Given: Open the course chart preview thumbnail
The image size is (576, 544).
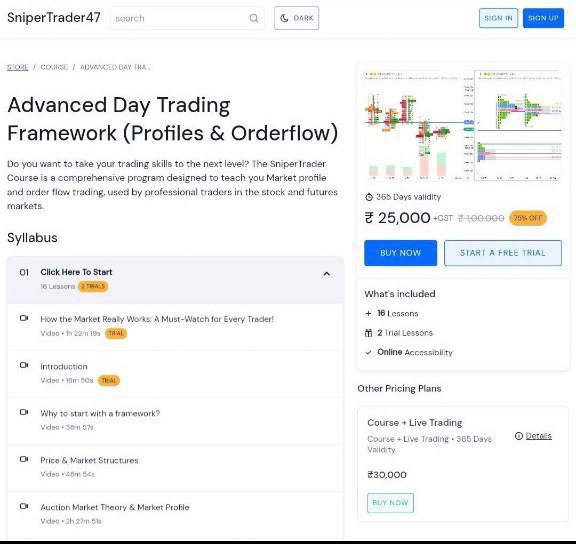Looking at the screenshot, I should point(463,125).
